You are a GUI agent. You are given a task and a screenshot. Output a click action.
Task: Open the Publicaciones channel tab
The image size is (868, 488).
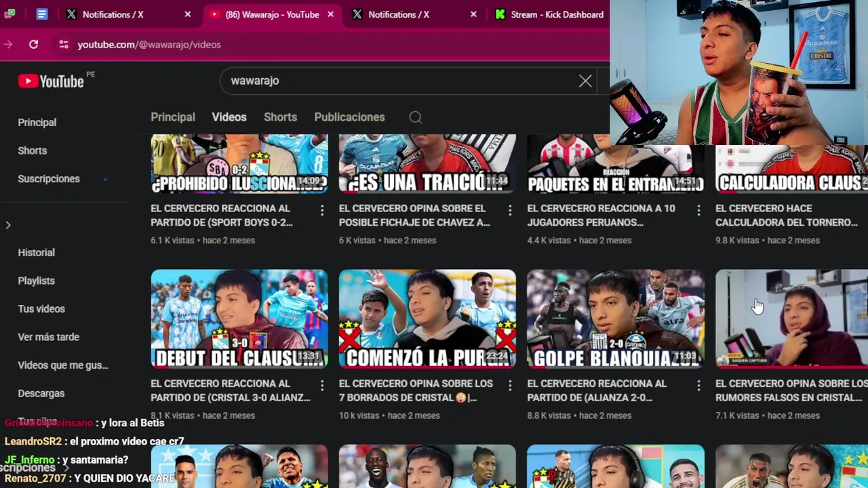point(349,117)
